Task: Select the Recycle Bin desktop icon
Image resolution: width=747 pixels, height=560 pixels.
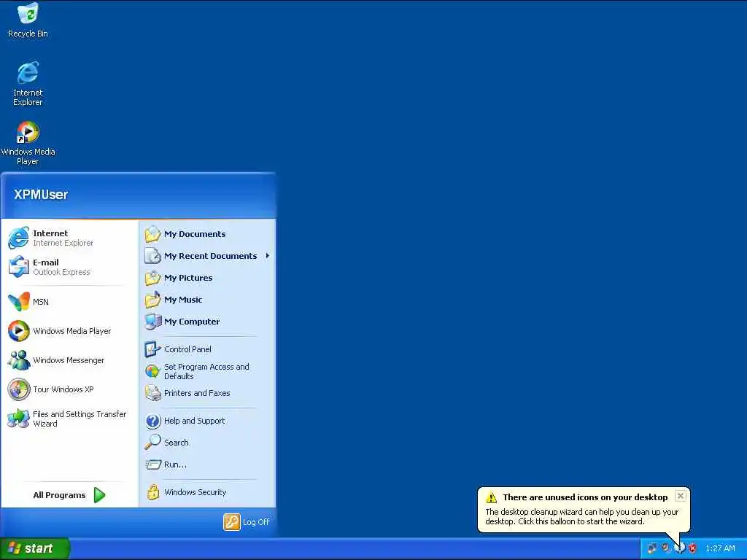Action: click(x=28, y=20)
